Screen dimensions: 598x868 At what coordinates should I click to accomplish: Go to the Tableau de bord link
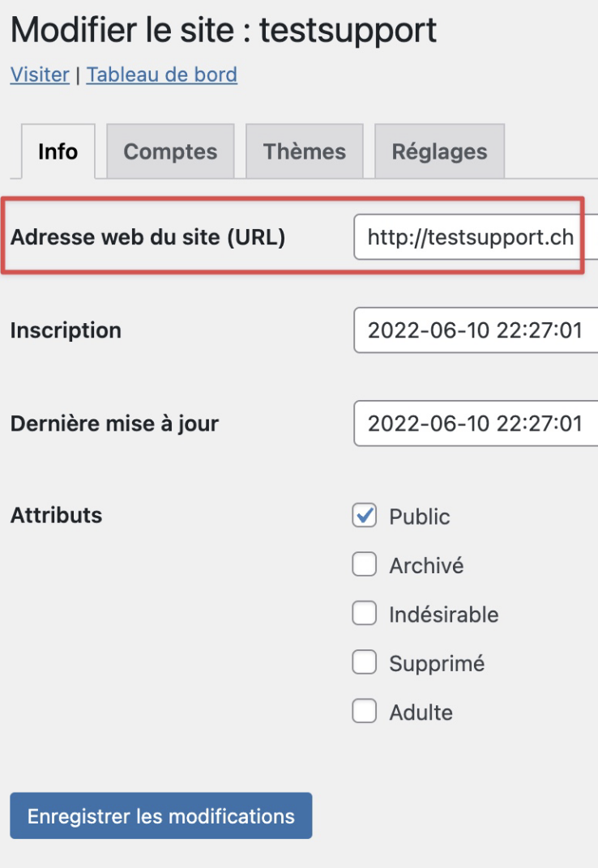(161, 75)
